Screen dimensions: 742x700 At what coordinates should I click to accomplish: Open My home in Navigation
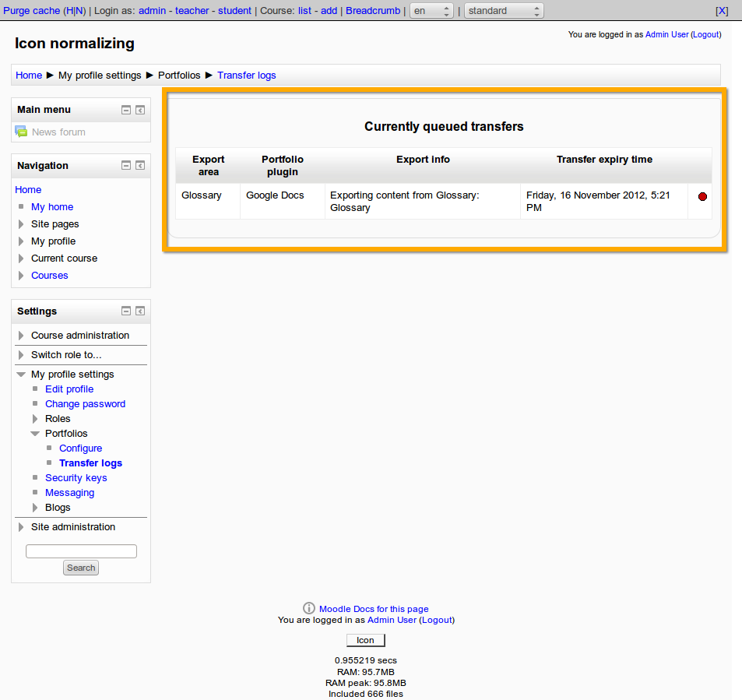pos(52,207)
